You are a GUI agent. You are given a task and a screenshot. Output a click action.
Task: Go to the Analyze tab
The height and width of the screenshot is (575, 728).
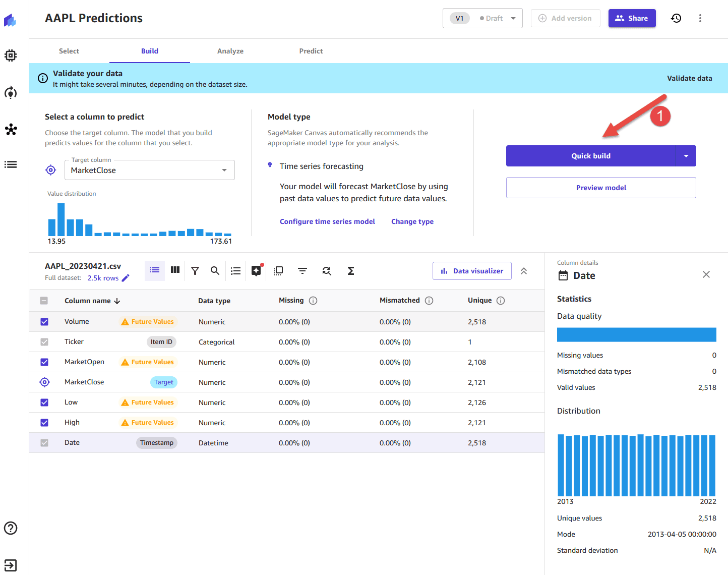coord(230,51)
